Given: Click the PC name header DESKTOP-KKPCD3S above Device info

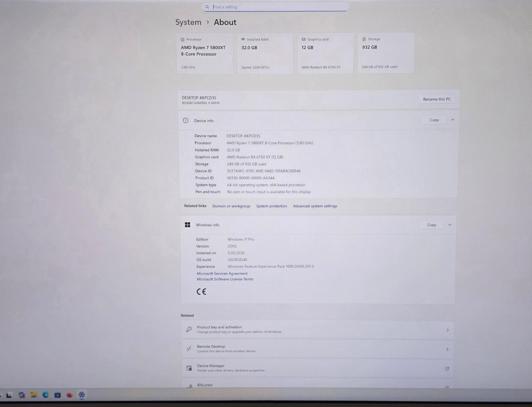Looking at the screenshot, I should point(199,98).
